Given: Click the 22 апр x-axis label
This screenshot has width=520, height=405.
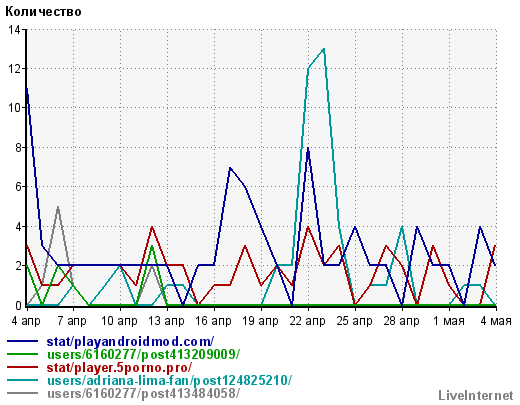Looking at the screenshot, I should pyautogui.click(x=308, y=321).
